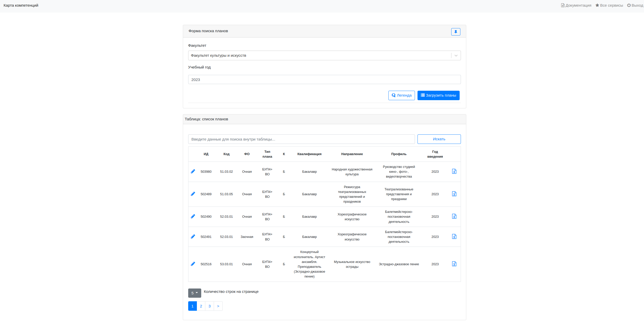Export plan 502516 to Excel
Viewport: 644px width, 323px height.
coord(454,264)
